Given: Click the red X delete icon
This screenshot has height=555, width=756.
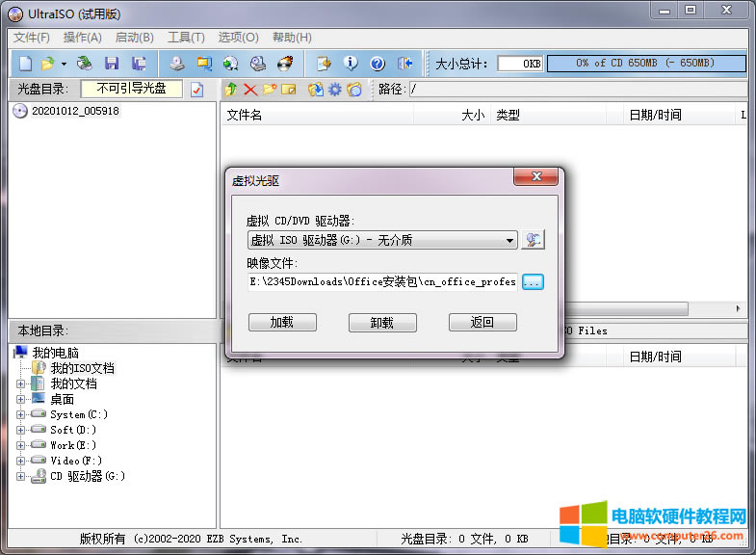Looking at the screenshot, I should [x=250, y=90].
